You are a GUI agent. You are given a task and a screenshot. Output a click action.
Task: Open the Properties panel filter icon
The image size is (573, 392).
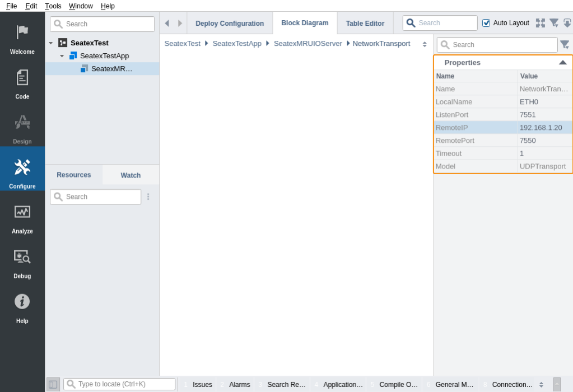[x=565, y=45]
